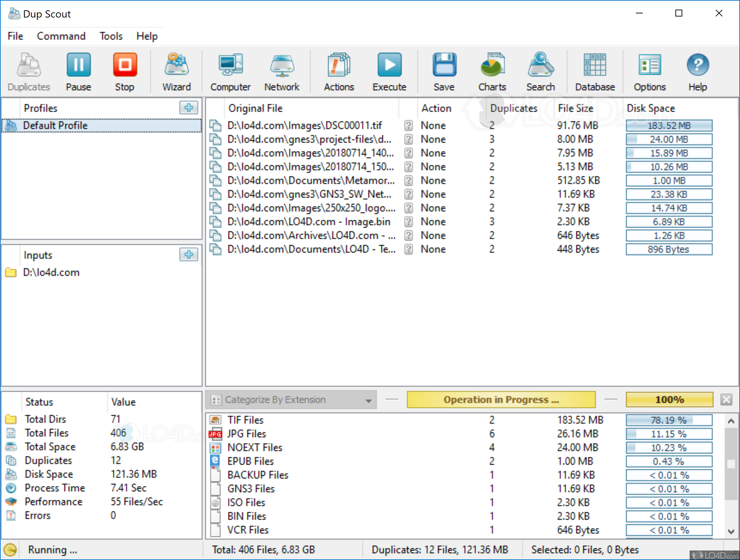Select the Default Profile entry
The image size is (740, 560).
coord(55,125)
